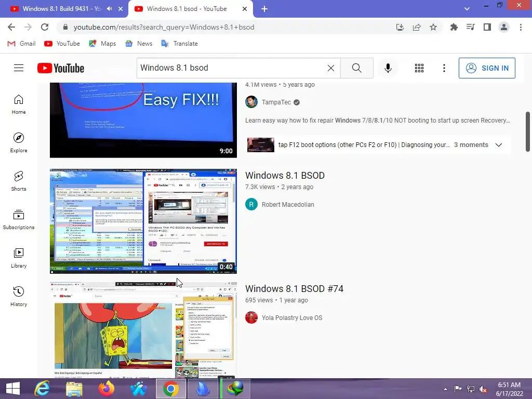Go to Home in the sidebar
532x399 pixels.
[19, 104]
